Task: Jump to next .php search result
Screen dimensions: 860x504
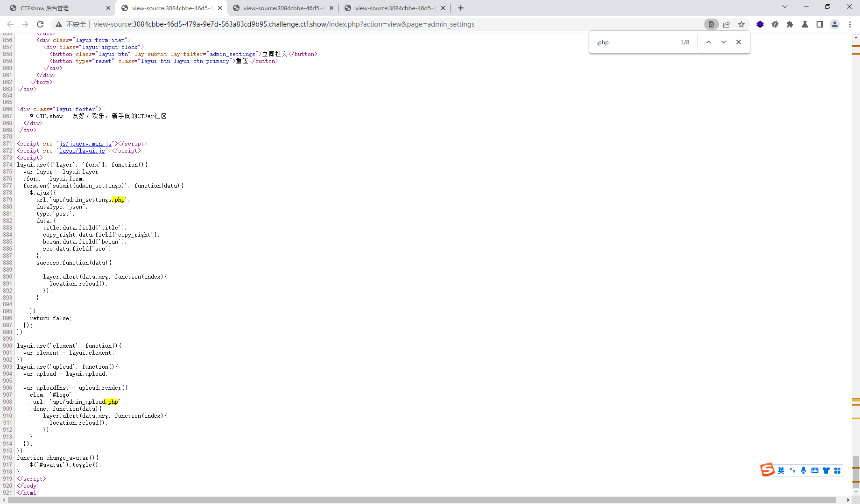Action: coord(724,42)
